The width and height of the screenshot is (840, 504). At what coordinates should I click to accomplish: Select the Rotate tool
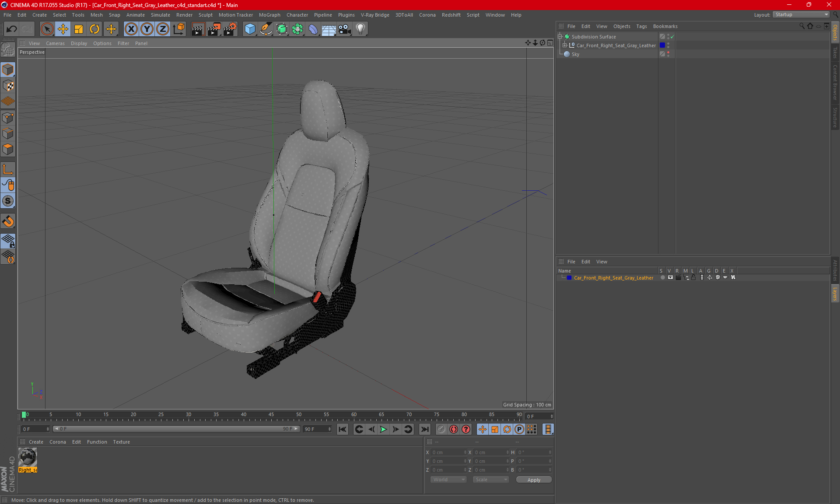point(94,29)
